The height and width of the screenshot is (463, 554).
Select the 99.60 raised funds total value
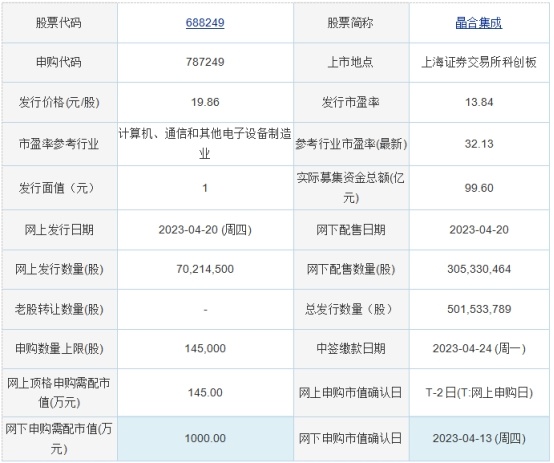[479, 188]
